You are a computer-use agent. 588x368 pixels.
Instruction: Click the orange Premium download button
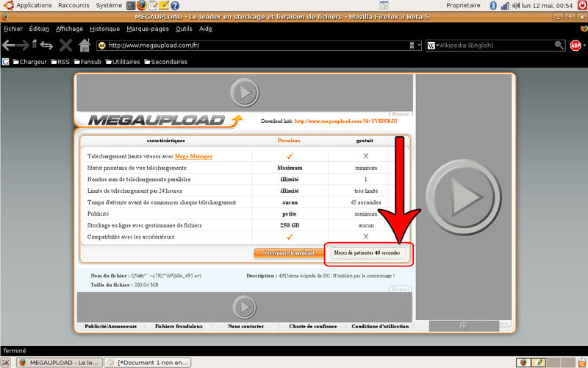[289, 253]
